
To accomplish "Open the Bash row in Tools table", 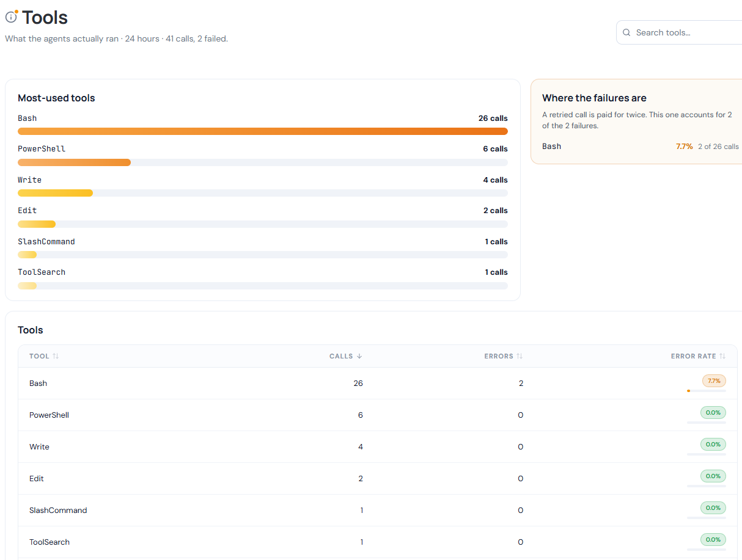I will pyautogui.click(x=378, y=384).
